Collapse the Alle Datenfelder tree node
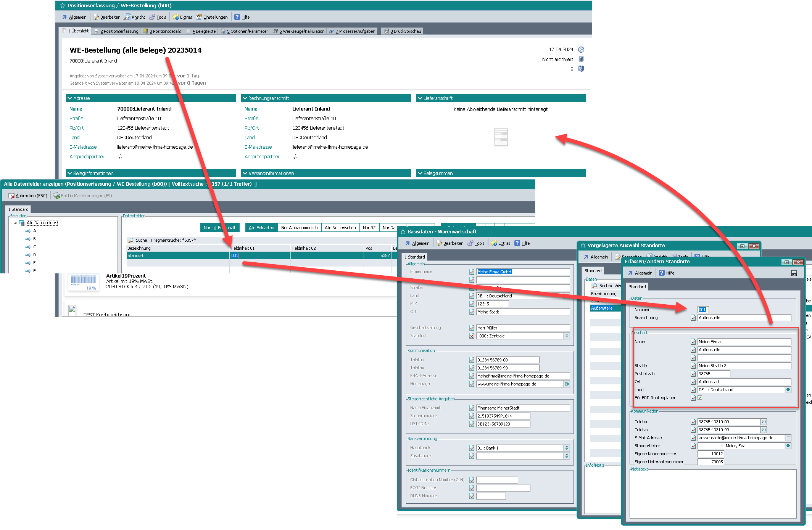The width and height of the screenshot is (812, 530). (x=15, y=223)
